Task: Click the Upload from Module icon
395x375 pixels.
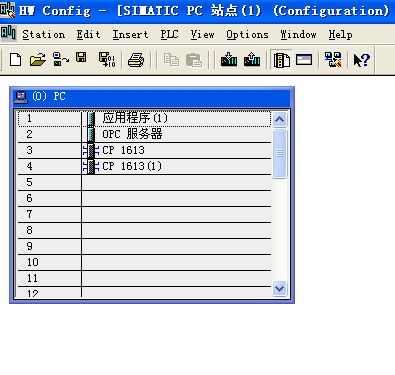Action: [252, 60]
